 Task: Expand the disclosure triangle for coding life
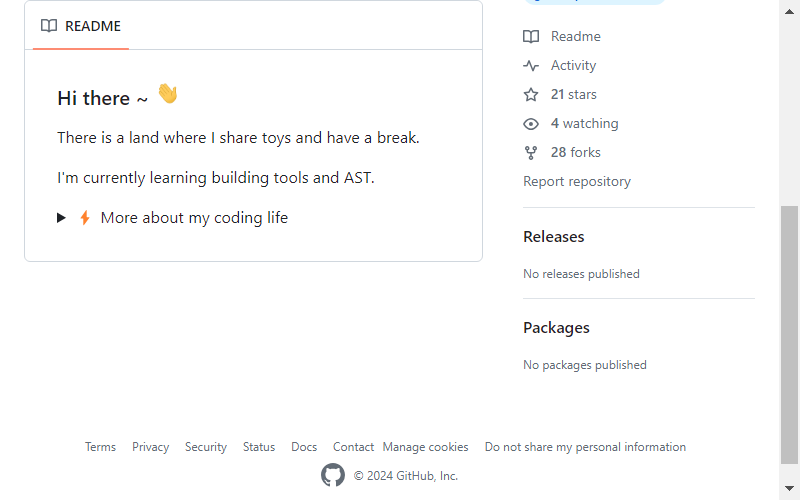(x=61, y=218)
